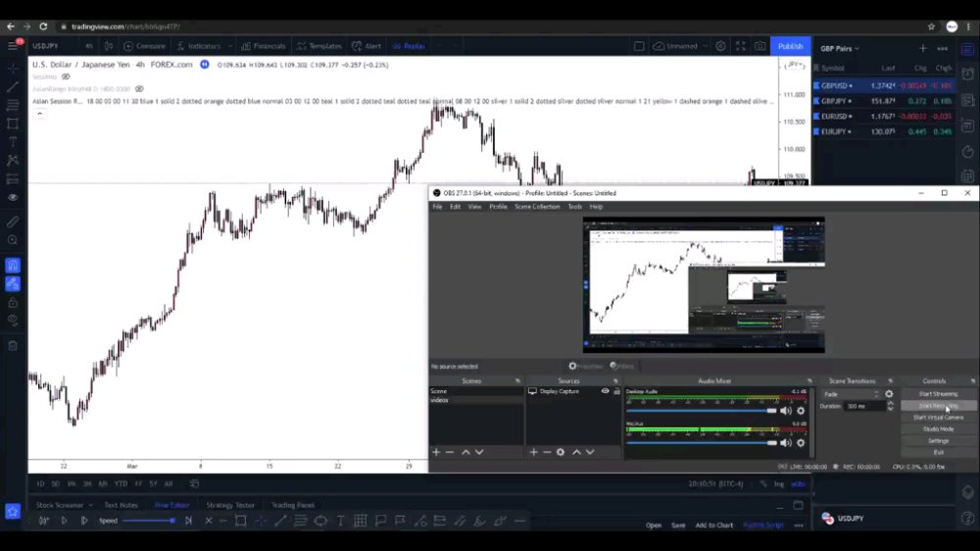980x551 pixels.
Task: Move source up with Sources up arrow
Action: tap(576, 452)
